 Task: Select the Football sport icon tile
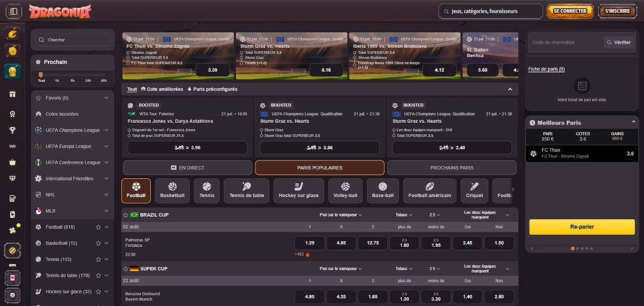136,190
